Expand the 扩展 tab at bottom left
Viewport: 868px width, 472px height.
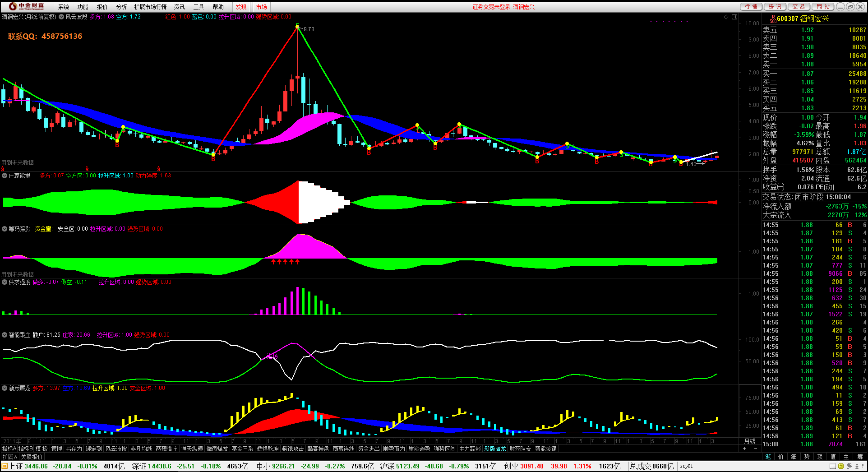coord(9,457)
